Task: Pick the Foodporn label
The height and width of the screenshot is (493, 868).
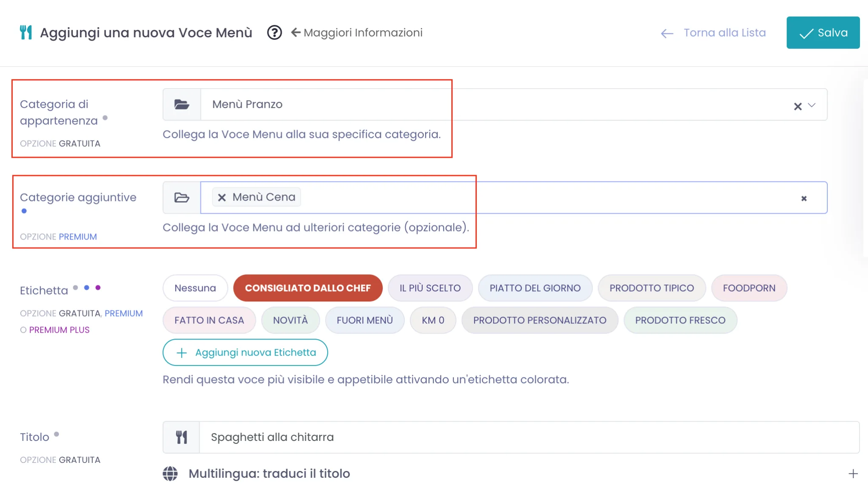Action: tap(749, 288)
